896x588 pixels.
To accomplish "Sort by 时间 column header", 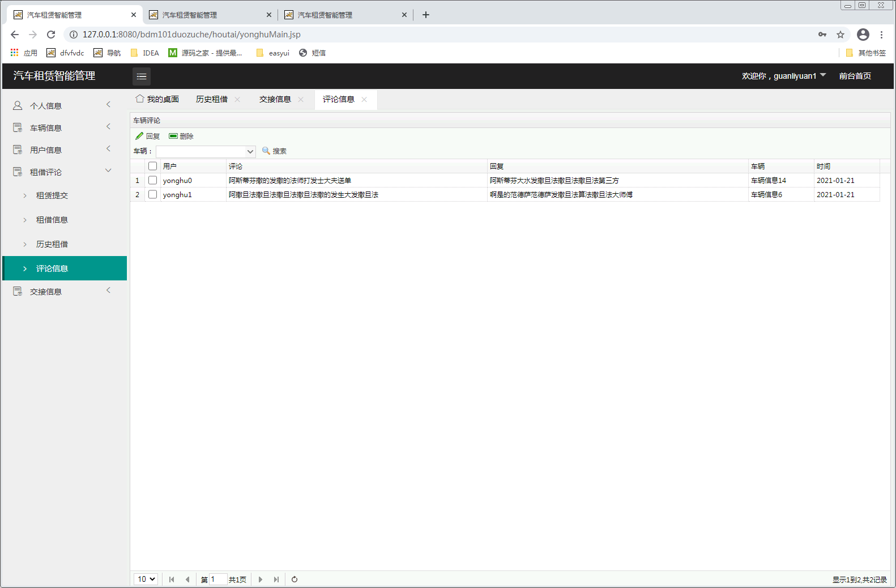I will 846,166.
